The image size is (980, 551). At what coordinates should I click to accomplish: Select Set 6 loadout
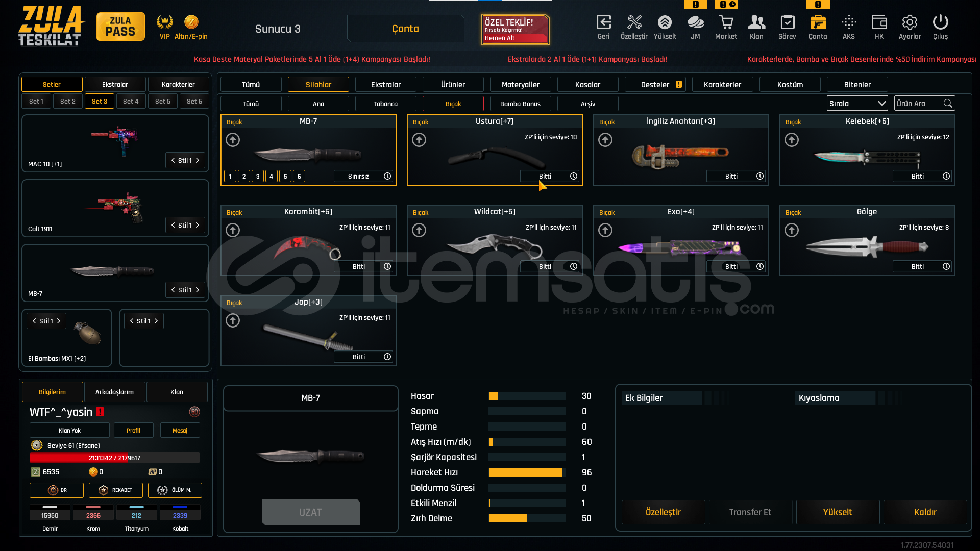pyautogui.click(x=194, y=101)
